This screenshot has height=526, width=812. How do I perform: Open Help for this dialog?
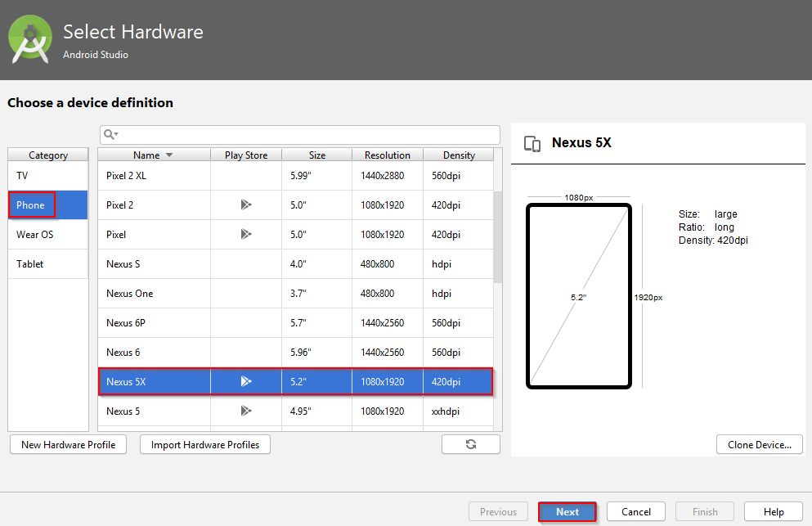(774, 511)
